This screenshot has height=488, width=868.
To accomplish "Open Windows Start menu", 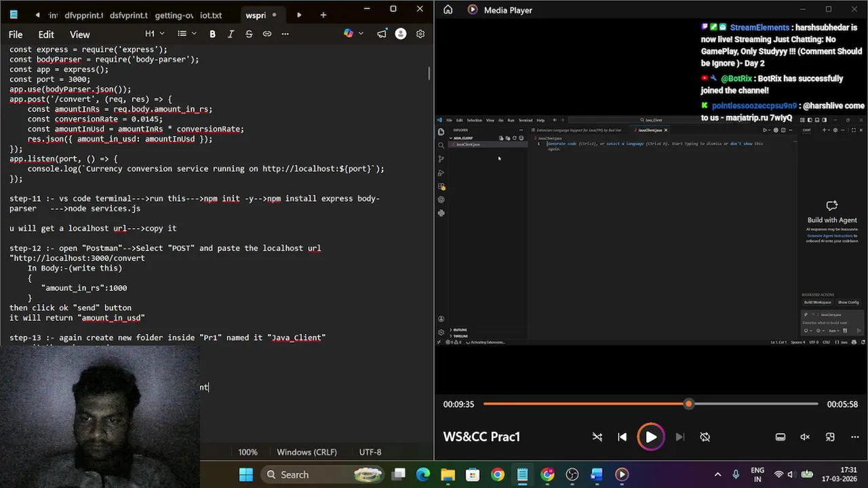I will tap(246, 474).
